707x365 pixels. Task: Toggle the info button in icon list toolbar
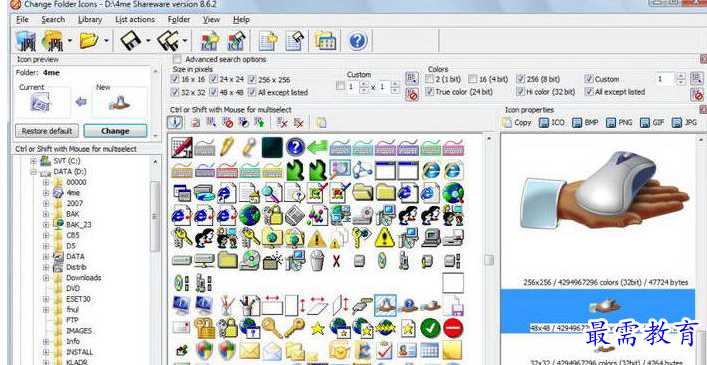[x=175, y=122]
